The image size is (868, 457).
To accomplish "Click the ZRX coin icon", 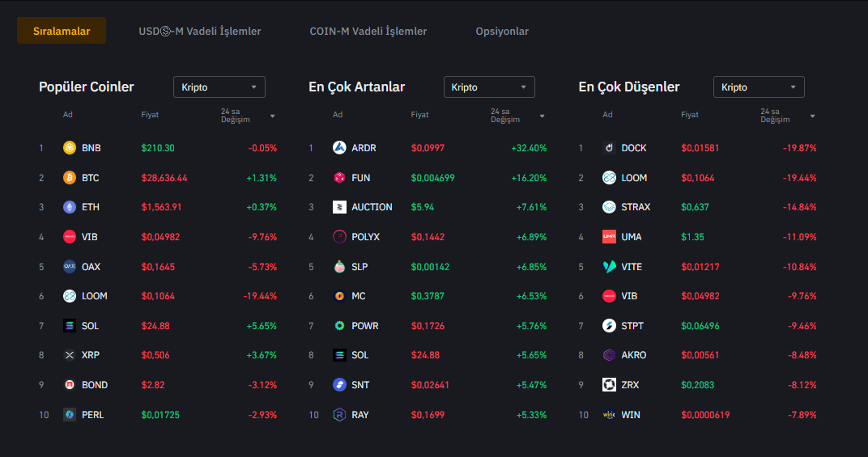I will 610,385.
